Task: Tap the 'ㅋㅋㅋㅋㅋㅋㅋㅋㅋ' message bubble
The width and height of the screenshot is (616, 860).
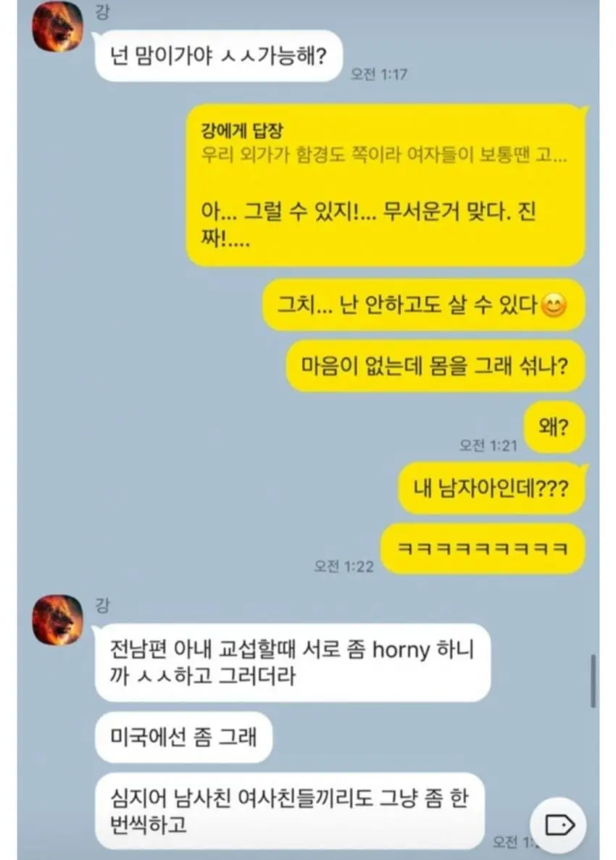Action: [483, 548]
